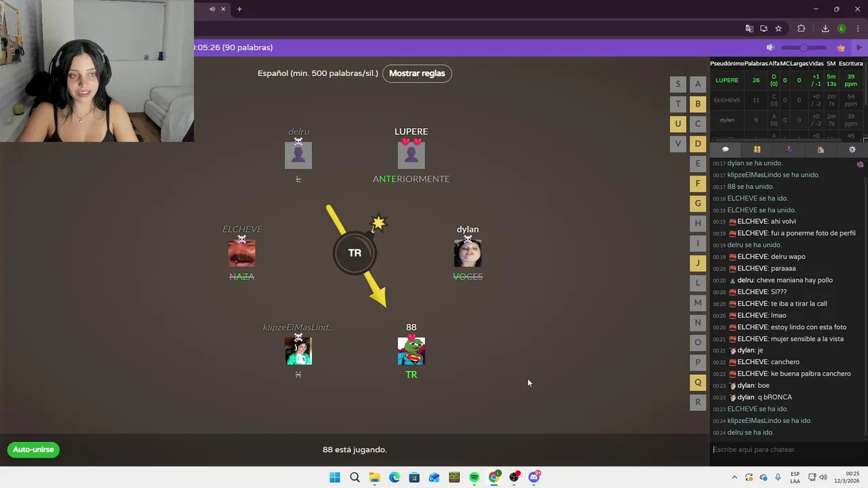Open the joystick game tab icon

(x=789, y=149)
